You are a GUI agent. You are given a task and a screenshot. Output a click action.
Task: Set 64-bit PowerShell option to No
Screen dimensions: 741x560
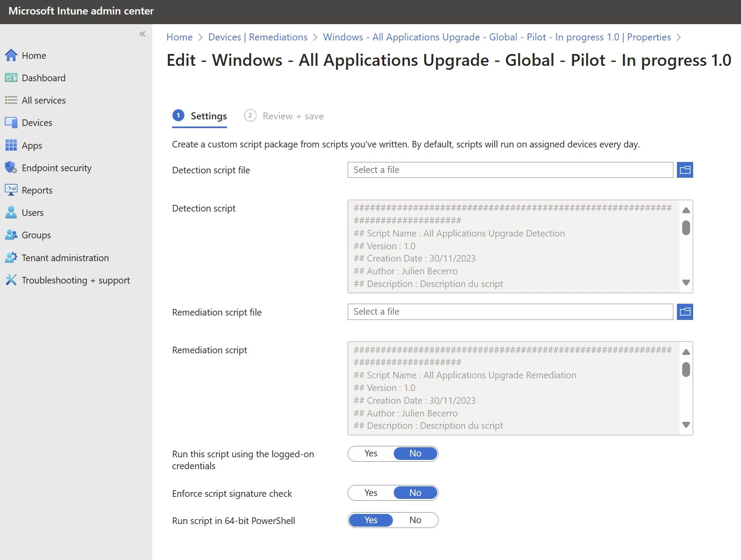415,520
